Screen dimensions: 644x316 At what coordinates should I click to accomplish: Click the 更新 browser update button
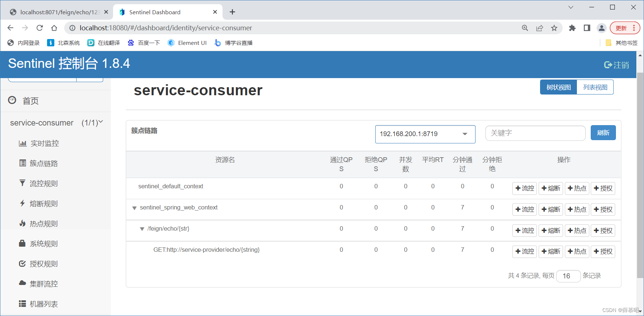pos(625,28)
